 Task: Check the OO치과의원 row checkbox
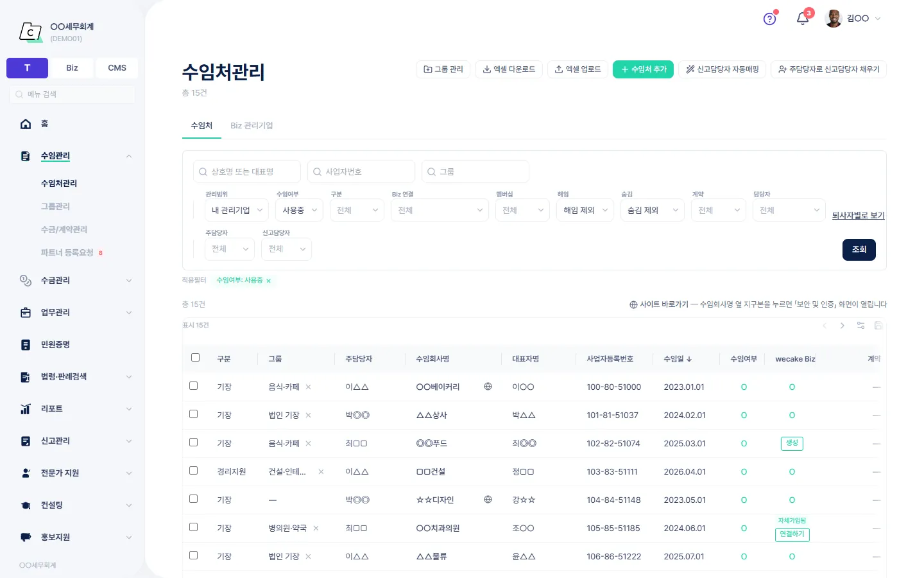pyautogui.click(x=193, y=527)
